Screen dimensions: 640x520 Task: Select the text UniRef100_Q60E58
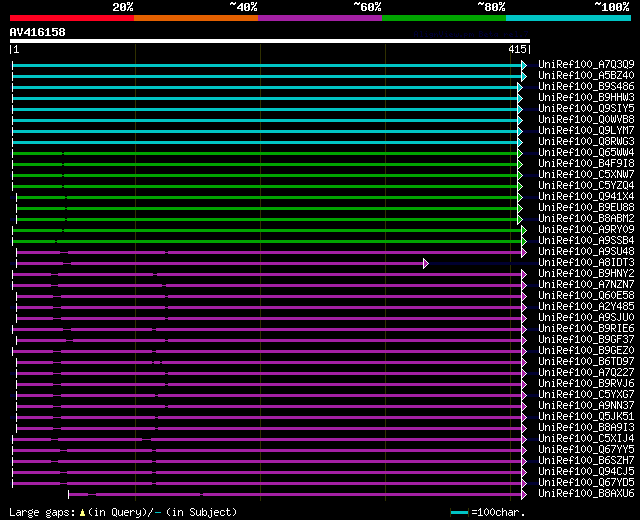[x=586, y=296]
